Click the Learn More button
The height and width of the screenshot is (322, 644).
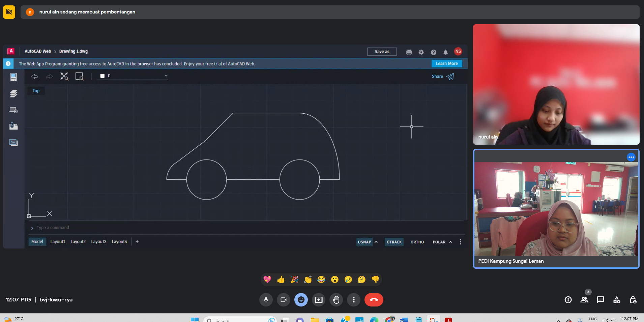tap(446, 63)
